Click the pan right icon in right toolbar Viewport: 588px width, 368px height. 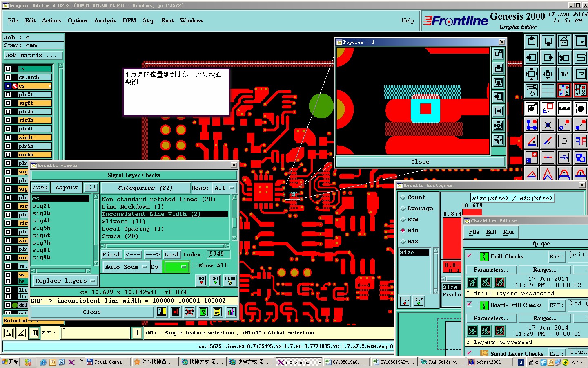coord(548,58)
